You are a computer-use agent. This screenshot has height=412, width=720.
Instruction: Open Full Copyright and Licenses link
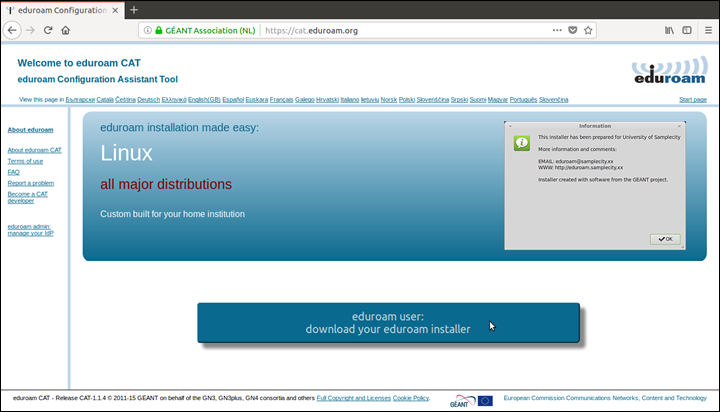click(x=354, y=398)
